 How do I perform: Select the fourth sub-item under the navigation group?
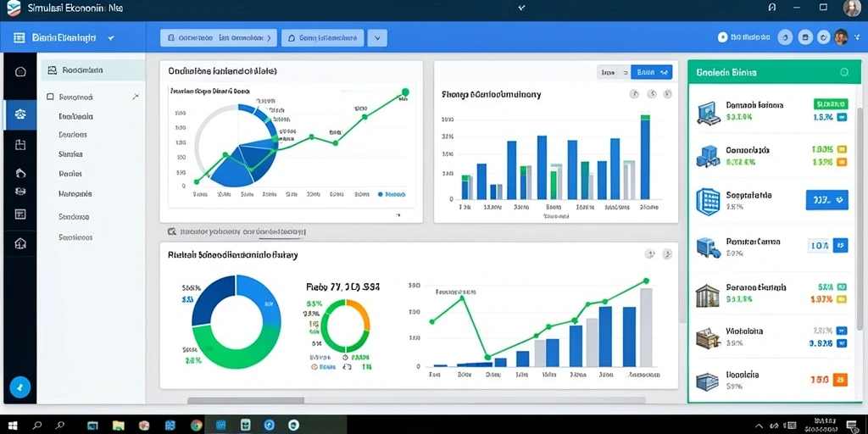coord(70,174)
